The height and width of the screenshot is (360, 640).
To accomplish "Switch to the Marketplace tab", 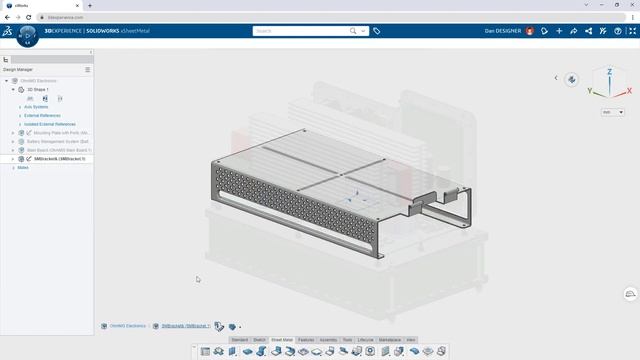I will tap(390, 340).
